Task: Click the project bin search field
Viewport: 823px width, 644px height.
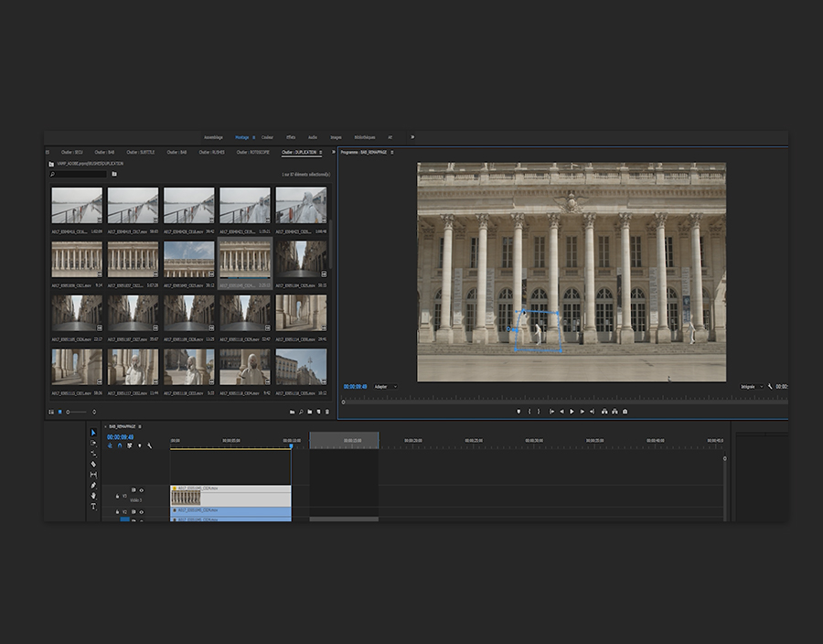Action: click(79, 174)
